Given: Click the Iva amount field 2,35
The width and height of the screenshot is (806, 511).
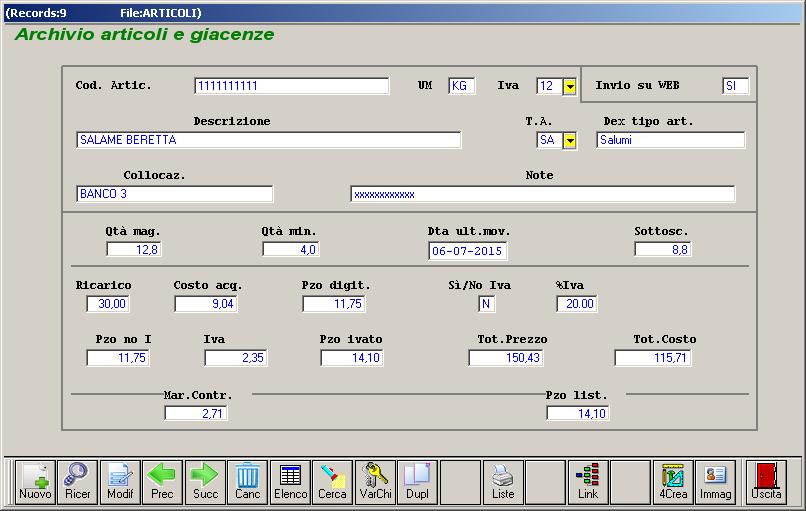Looking at the screenshot, I should (235, 358).
